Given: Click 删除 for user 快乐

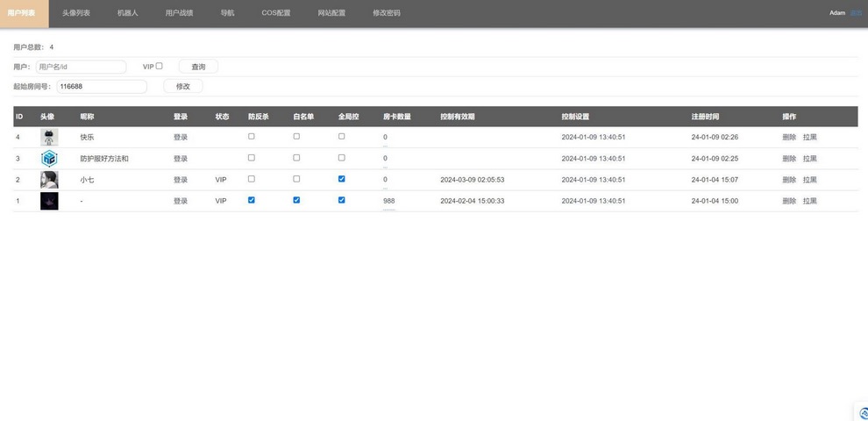Looking at the screenshot, I should pyautogui.click(x=789, y=138).
